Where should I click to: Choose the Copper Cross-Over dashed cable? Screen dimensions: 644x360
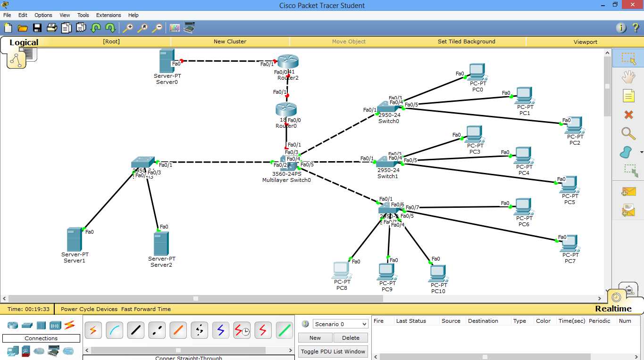tap(157, 330)
